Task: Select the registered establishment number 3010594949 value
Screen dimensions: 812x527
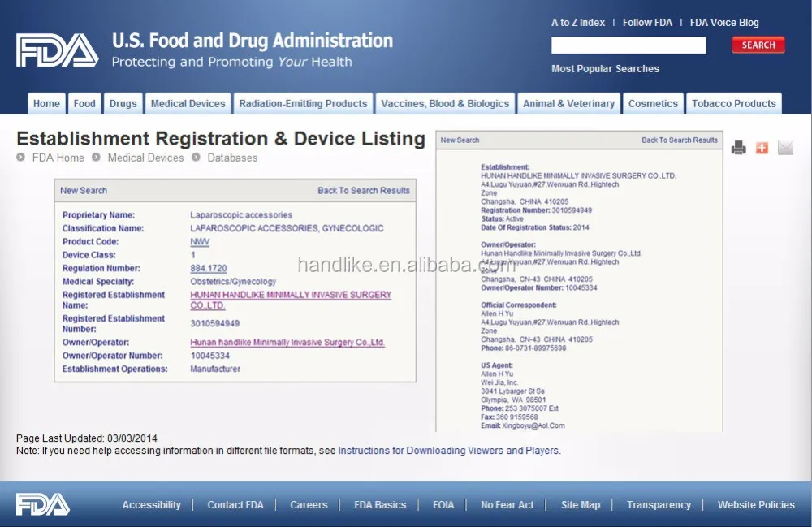Action: pyautogui.click(x=215, y=323)
